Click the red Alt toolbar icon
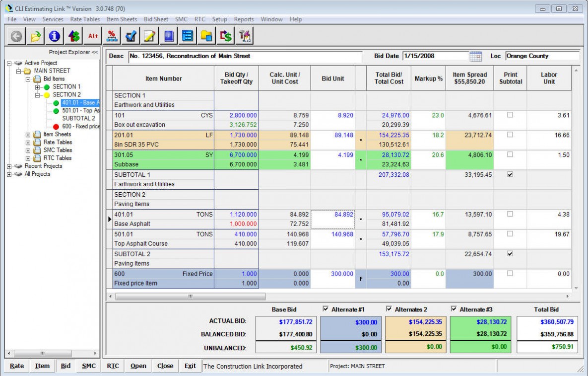This screenshot has width=588, height=376. point(93,36)
